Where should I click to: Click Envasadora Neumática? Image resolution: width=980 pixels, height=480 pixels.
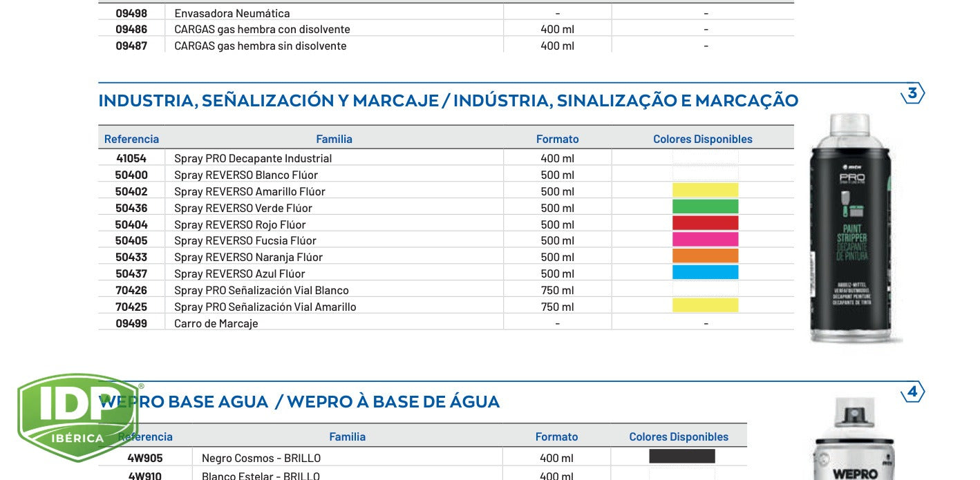(x=232, y=13)
